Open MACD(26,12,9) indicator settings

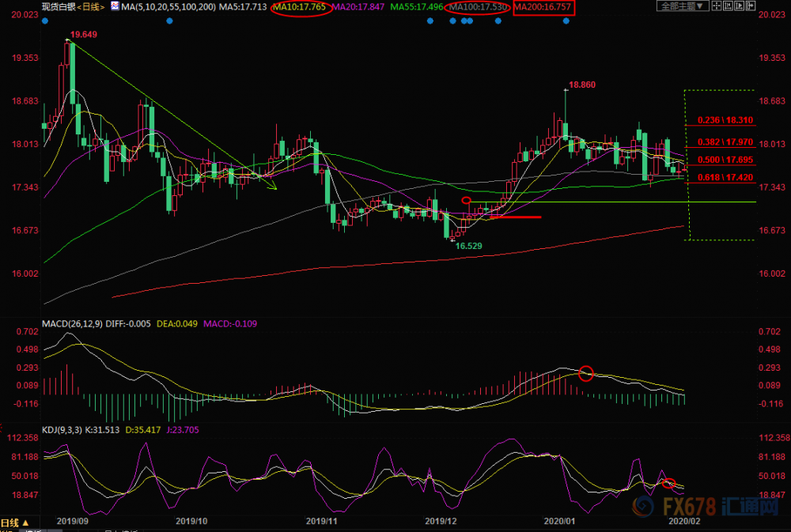point(72,324)
